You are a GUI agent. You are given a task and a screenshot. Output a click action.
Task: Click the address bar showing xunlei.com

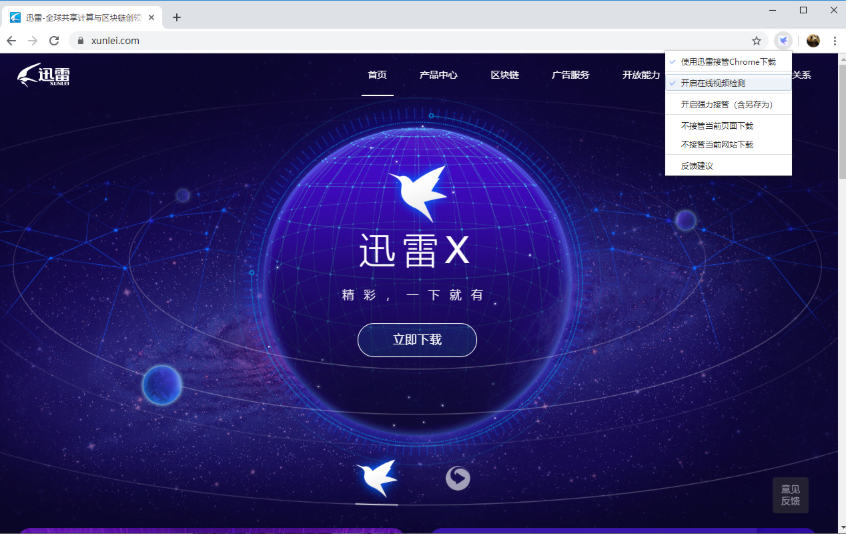pyautogui.click(x=400, y=41)
